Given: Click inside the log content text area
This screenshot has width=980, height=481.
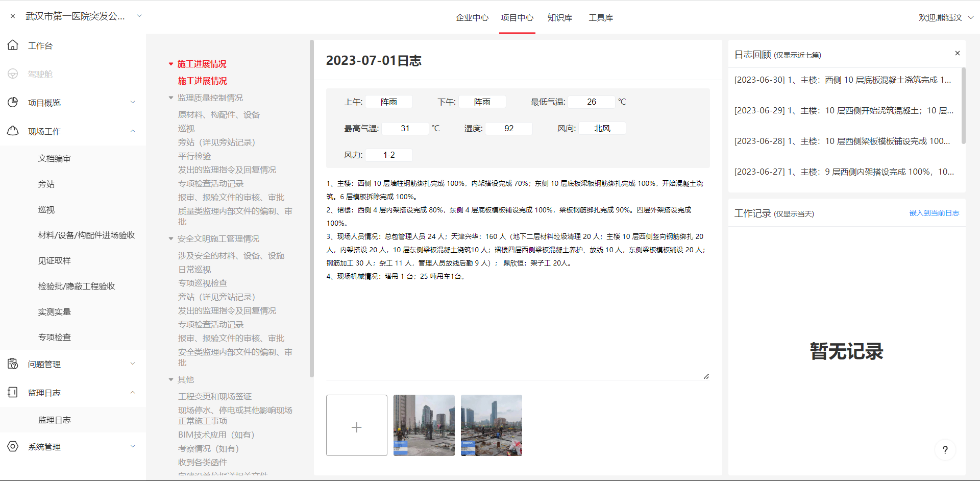Looking at the screenshot, I should click(518, 278).
